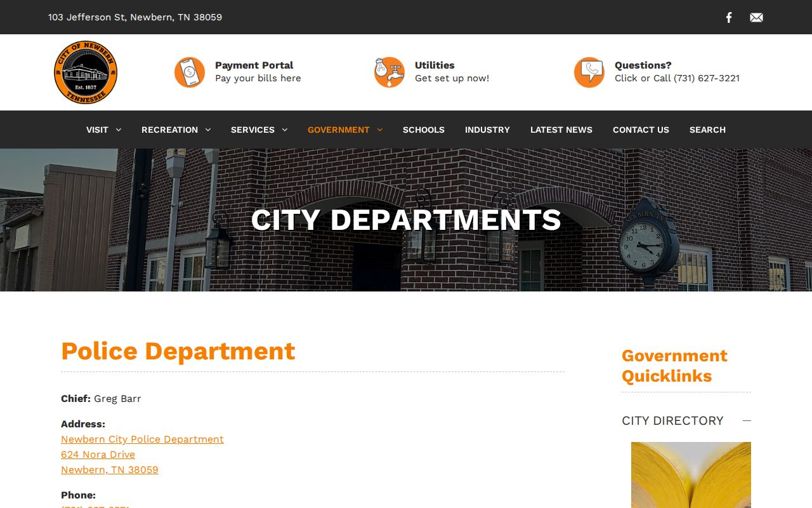The width and height of the screenshot is (812, 508).
Task: Click the Payment Portal phone icon
Action: pos(190,72)
